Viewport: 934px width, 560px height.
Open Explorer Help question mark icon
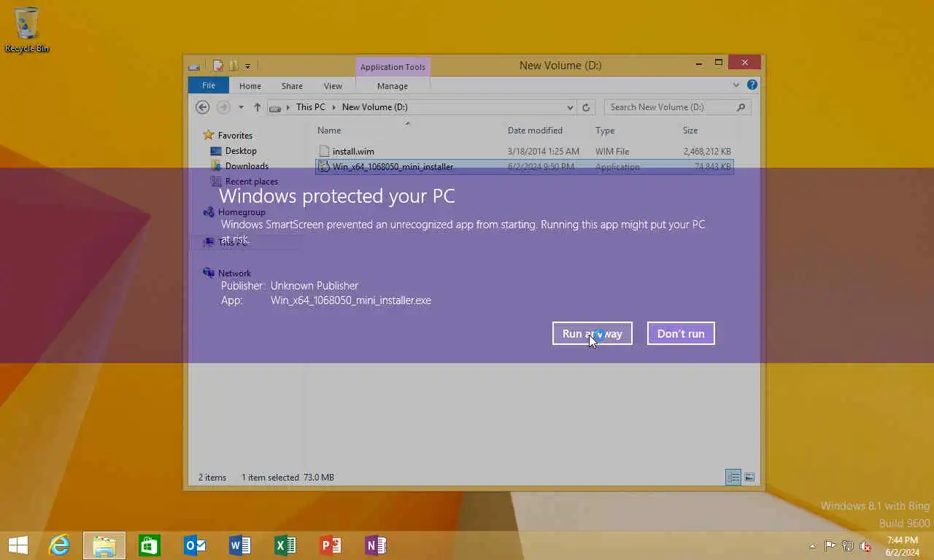[x=752, y=85]
